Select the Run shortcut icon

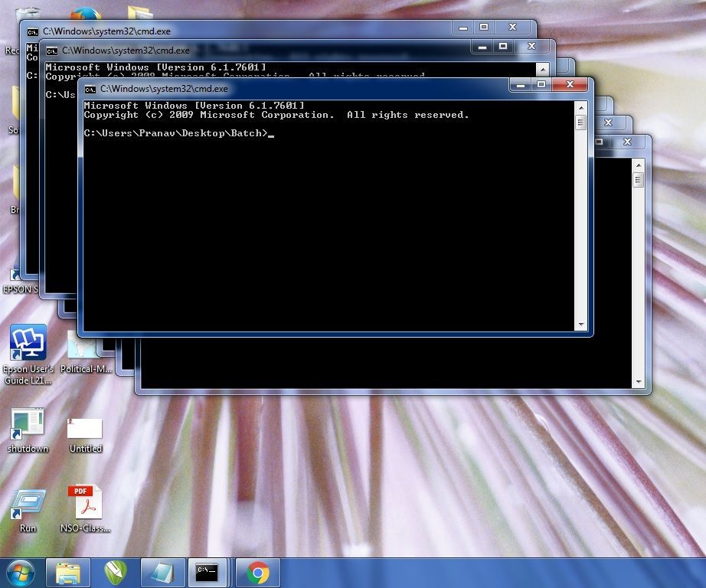[x=28, y=511]
